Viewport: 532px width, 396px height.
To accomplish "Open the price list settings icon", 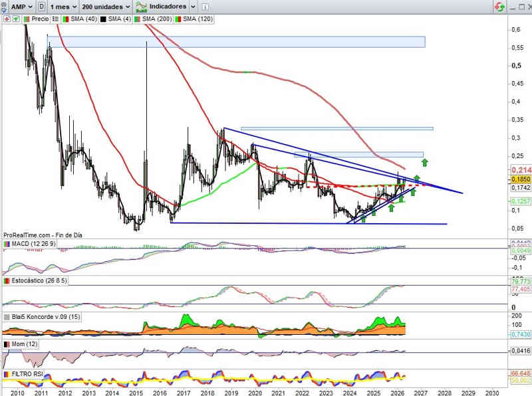I will click(55, 19).
